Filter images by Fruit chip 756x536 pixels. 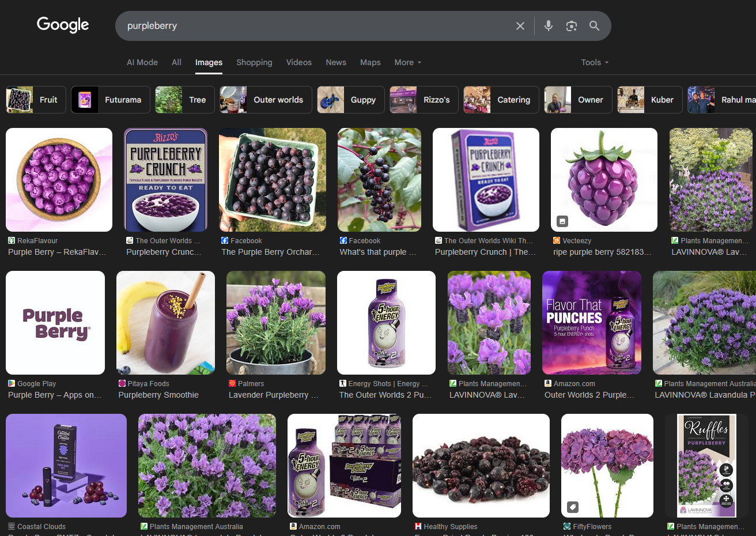pyautogui.click(x=36, y=100)
